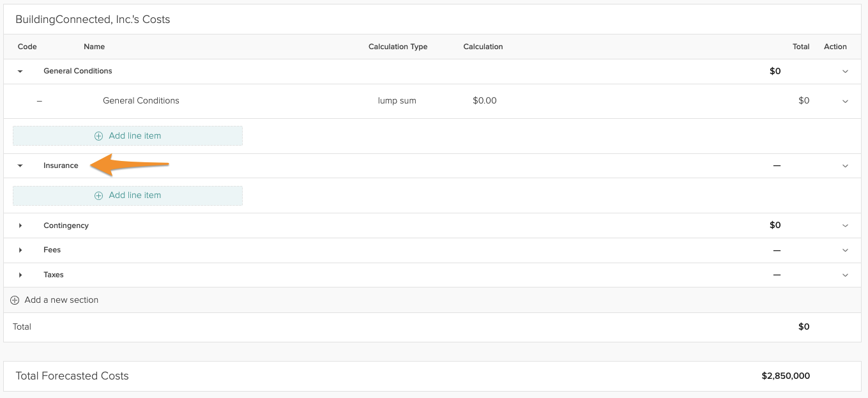Click the Add a new section link

(61, 300)
